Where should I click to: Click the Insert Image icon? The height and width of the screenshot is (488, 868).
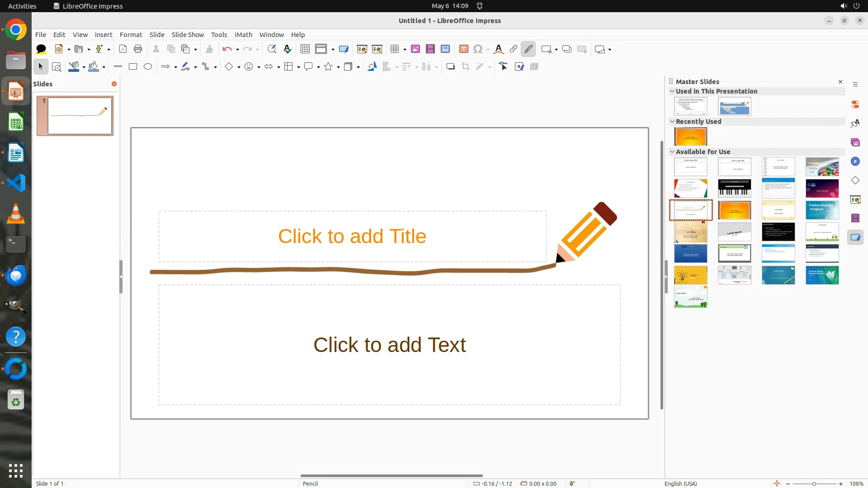pos(415,49)
